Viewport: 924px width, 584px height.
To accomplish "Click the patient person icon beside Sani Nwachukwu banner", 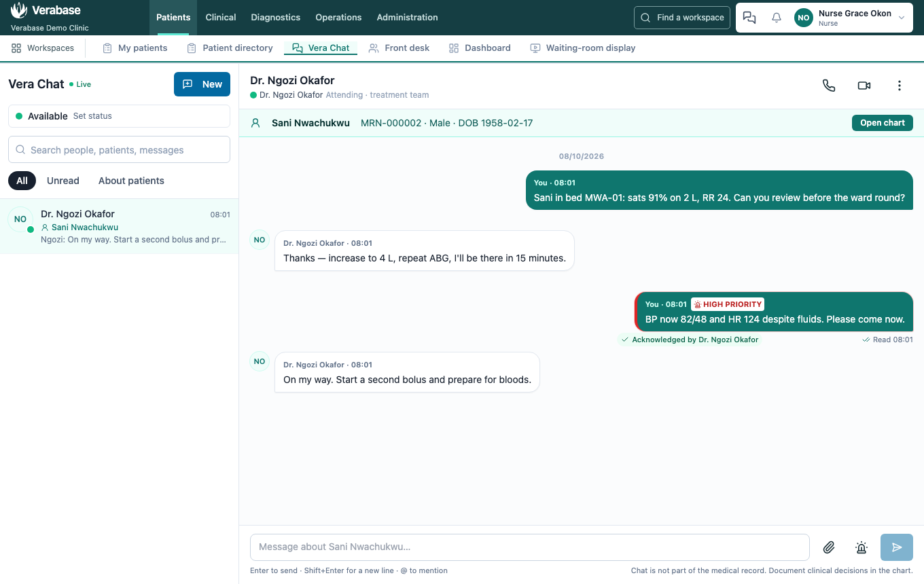I will point(256,123).
